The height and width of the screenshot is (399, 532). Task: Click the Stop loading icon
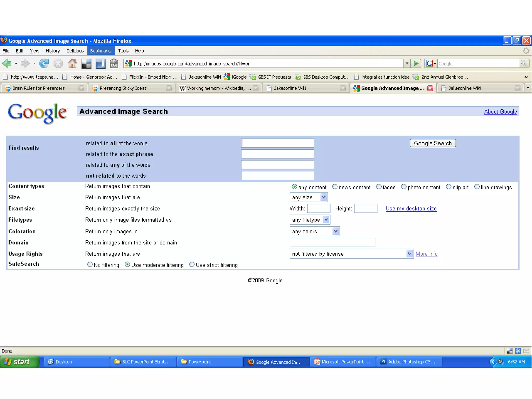point(58,63)
